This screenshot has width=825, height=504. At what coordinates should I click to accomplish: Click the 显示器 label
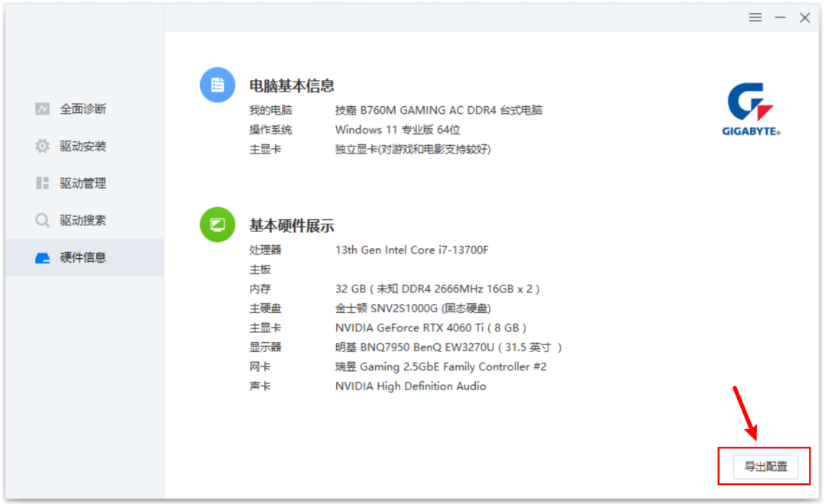[265, 347]
